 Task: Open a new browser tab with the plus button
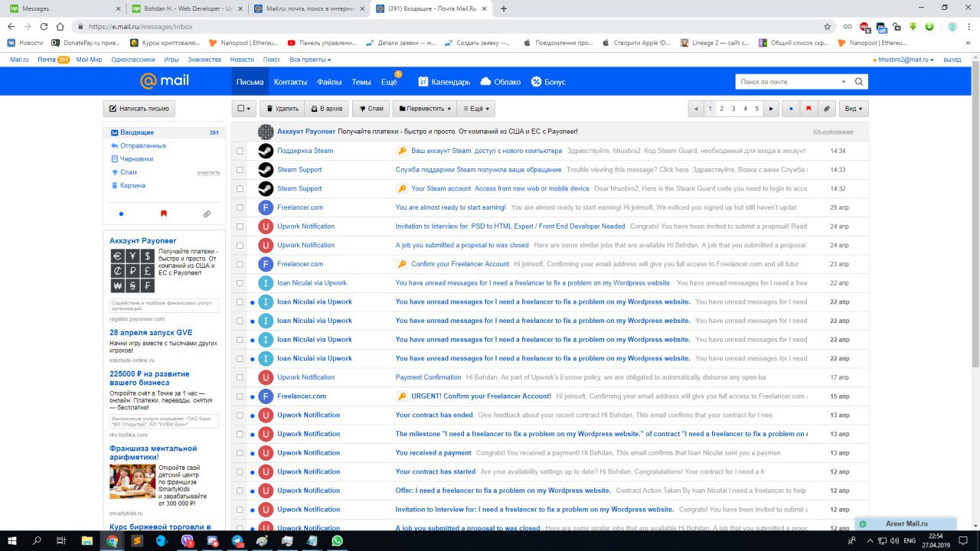(x=503, y=8)
